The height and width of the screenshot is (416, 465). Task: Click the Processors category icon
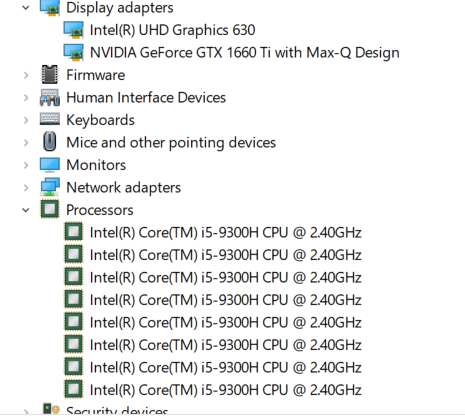point(50,210)
